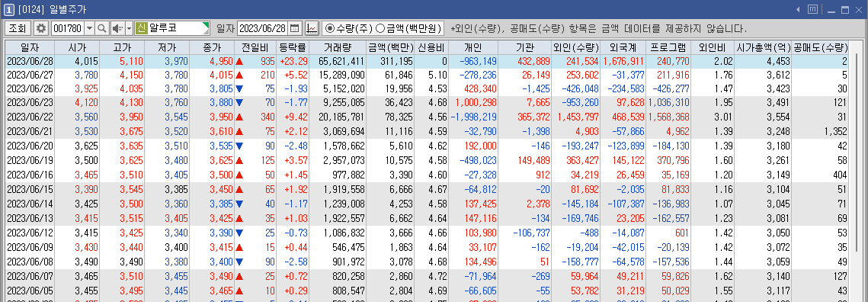Image resolution: width=868 pixels, height=302 pixels.
Task: Click the stock name field 알루코
Action: (179, 28)
